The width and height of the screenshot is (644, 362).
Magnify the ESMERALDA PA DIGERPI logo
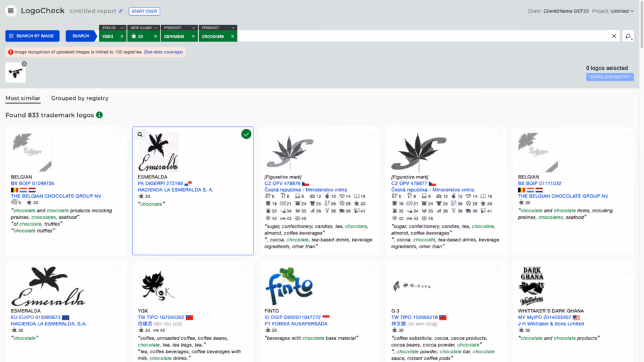pos(140,134)
